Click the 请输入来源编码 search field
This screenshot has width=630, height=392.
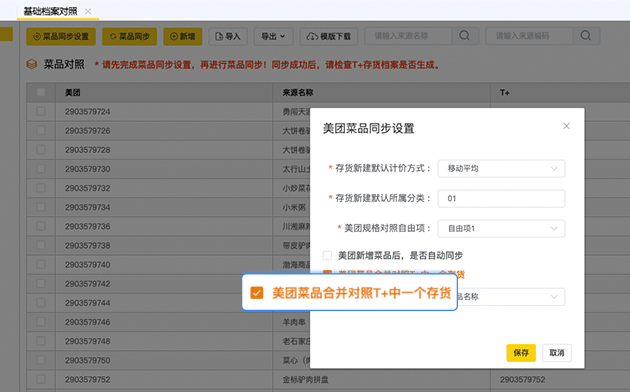(x=530, y=36)
